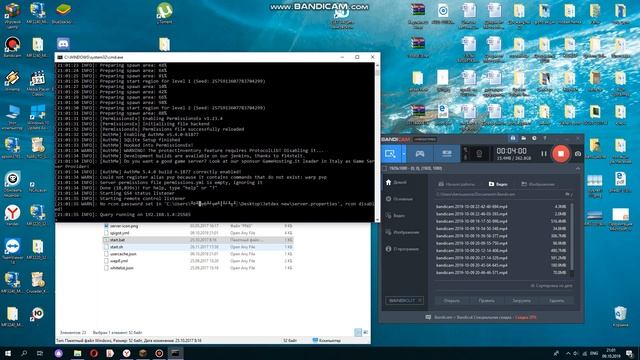
Task: Select usercache.json in Explorer file list
Action: pyautogui.click(x=123, y=254)
